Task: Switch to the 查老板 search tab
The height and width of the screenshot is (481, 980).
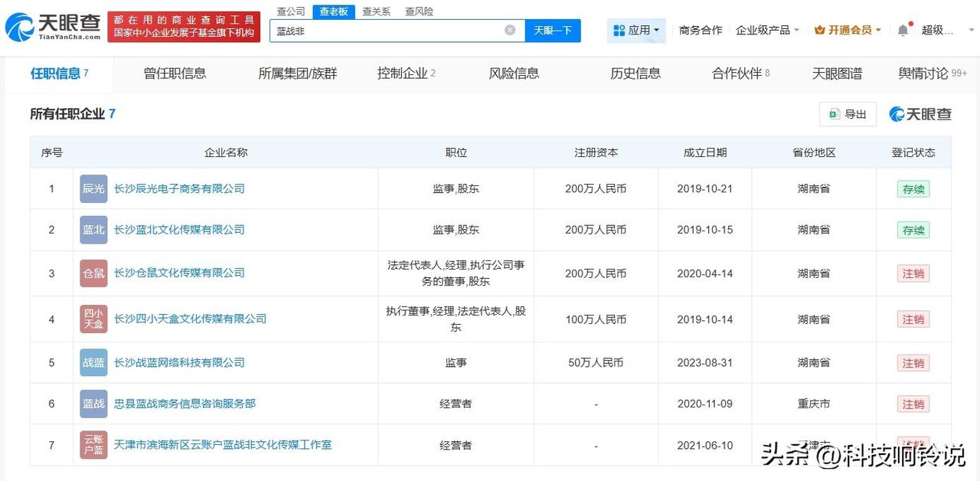Action: [334, 11]
